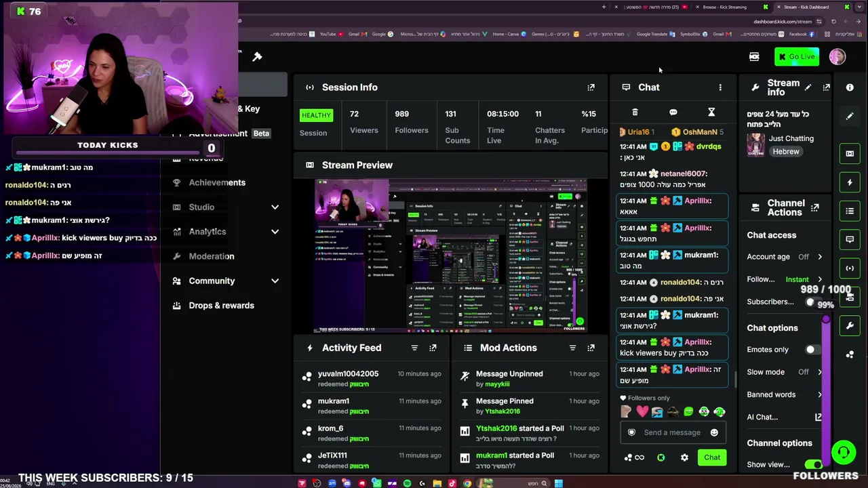Click the Hebrew language tag
Screen dimensions: 868x488
(786, 152)
